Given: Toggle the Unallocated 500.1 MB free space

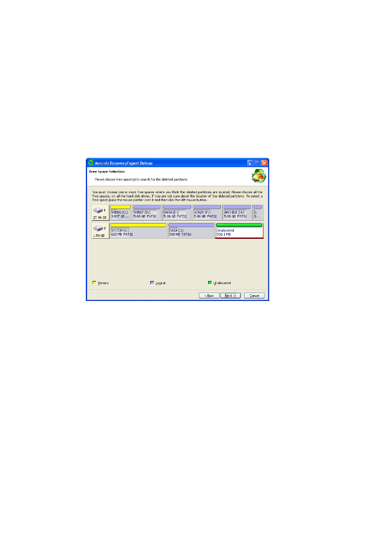Looking at the screenshot, I should click(x=239, y=231).
